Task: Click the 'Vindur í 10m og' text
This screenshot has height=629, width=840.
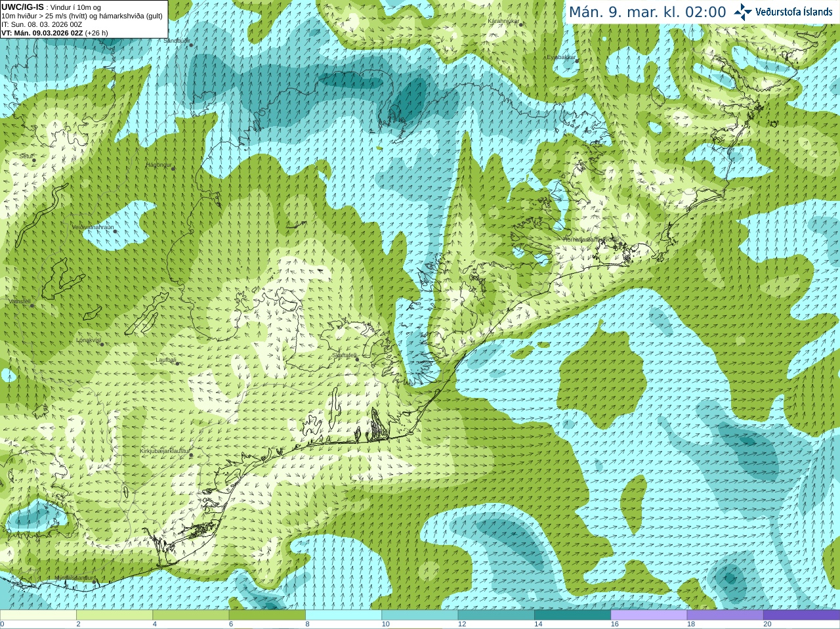Action: click(76, 7)
